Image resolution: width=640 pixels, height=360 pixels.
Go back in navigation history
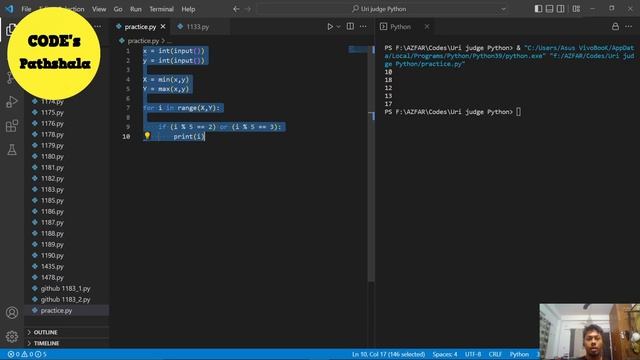tap(236, 9)
